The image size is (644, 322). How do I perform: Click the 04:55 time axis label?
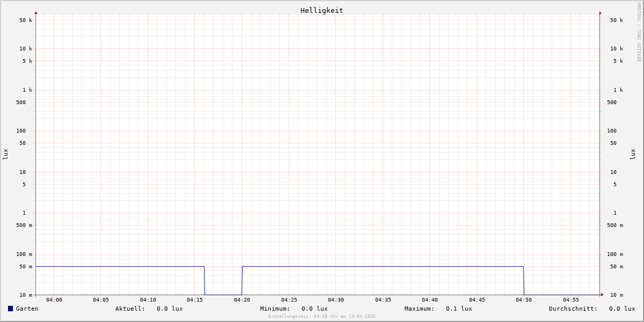(571, 300)
